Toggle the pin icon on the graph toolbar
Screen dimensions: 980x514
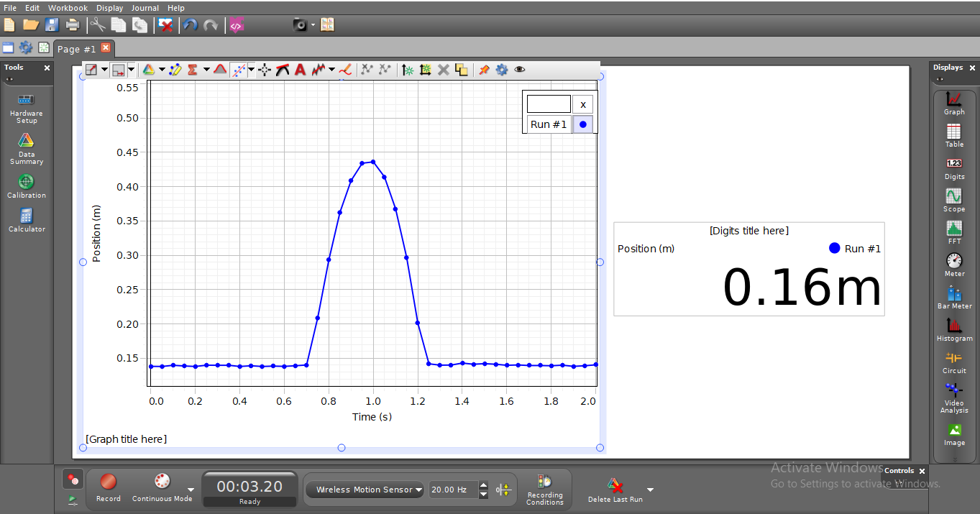[x=484, y=69]
